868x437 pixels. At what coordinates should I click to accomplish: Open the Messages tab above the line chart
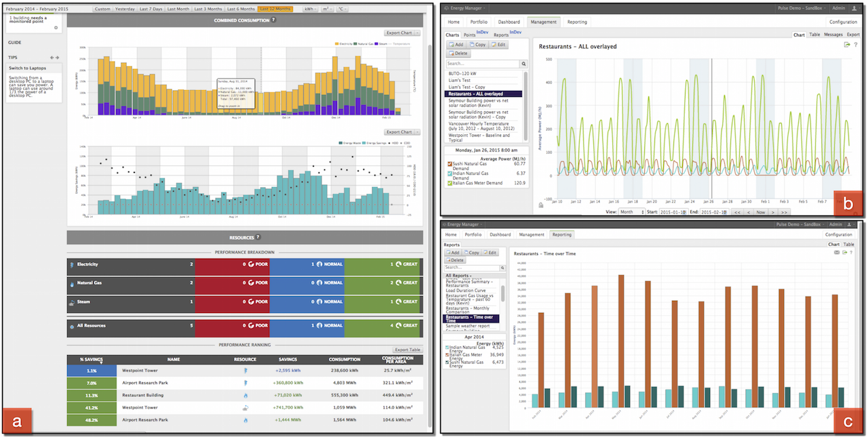coord(833,35)
